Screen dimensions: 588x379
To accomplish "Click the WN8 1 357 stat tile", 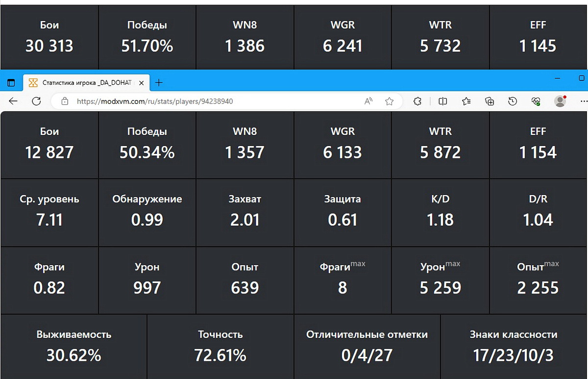I will [x=245, y=145].
